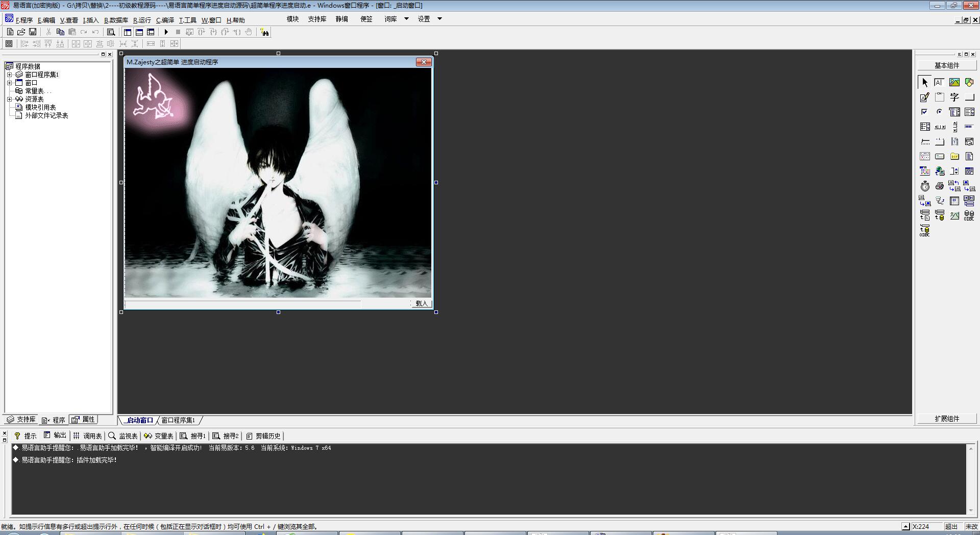Click the same-height alignment icon
This screenshot has width=980, height=535.
pyautogui.click(x=163, y=44)
